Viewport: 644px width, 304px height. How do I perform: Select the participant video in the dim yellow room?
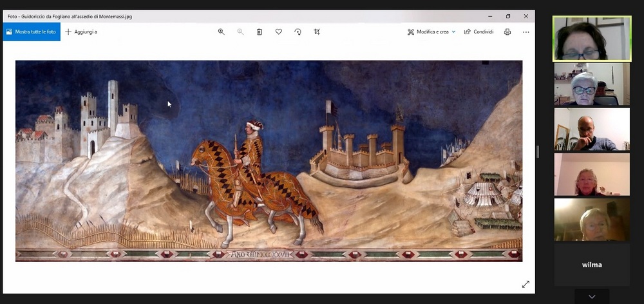click(x=592, y=220)
